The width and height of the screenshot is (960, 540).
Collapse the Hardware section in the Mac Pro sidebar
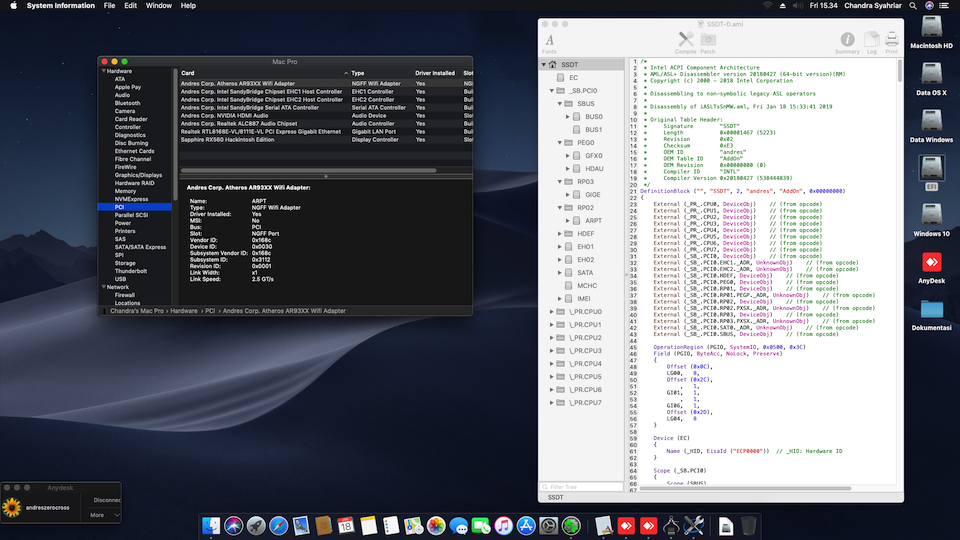103,71
